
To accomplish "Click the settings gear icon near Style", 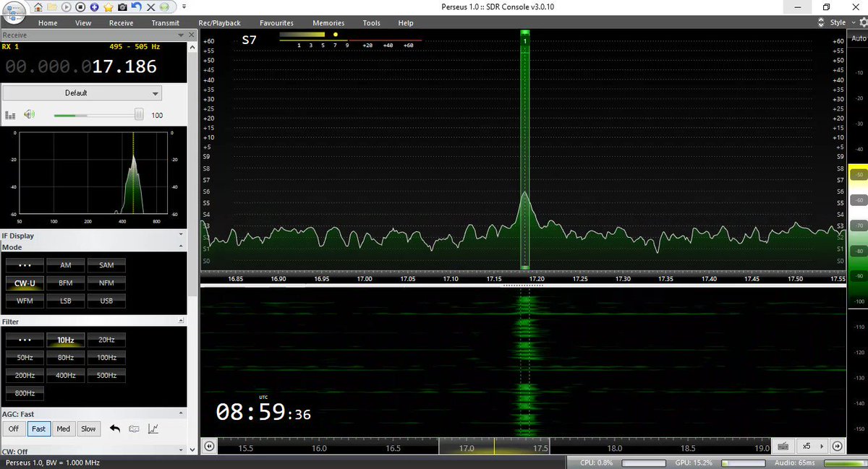I will pyautogui.click(x=863, y=22).
